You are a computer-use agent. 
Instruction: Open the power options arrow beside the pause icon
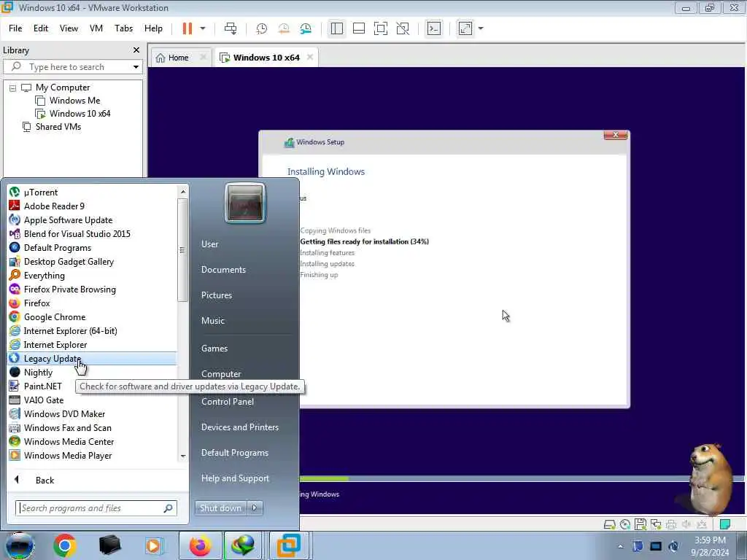pos(203,28)
